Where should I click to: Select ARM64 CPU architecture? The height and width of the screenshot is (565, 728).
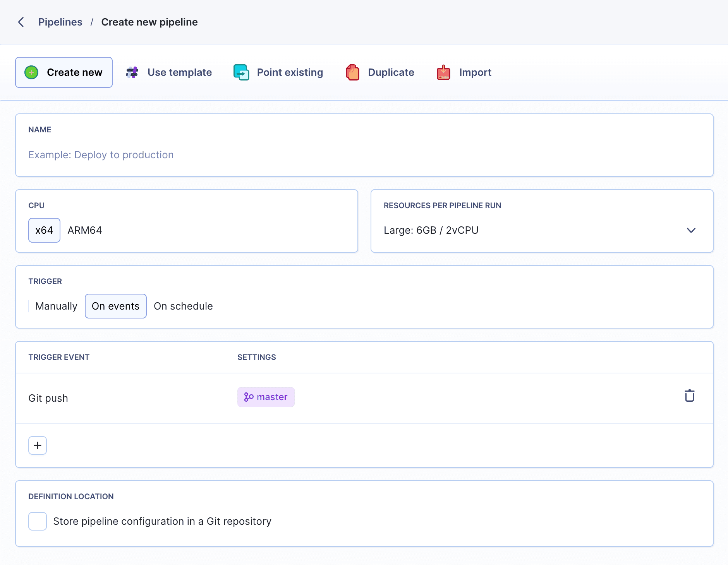pyautogui.click(x=84, y=230)
